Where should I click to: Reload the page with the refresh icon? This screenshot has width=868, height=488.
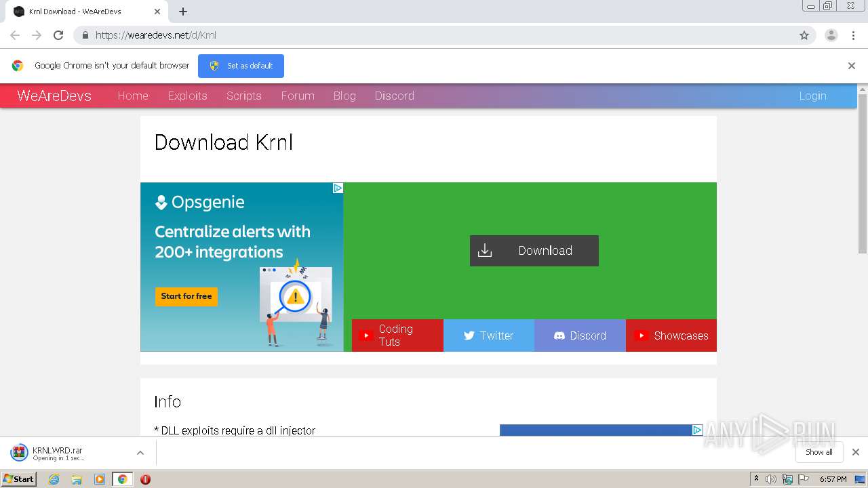tap(58, 35)
